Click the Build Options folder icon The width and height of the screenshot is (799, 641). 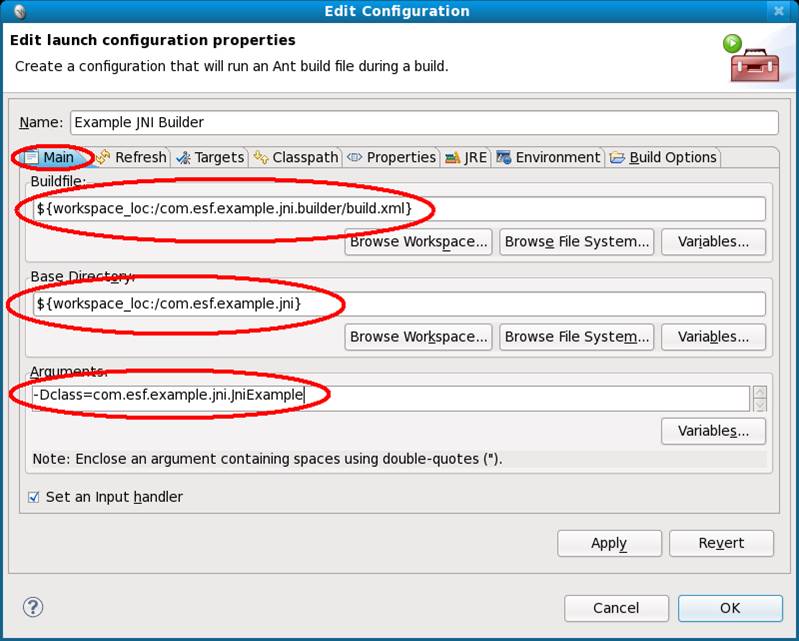[617, 157]
